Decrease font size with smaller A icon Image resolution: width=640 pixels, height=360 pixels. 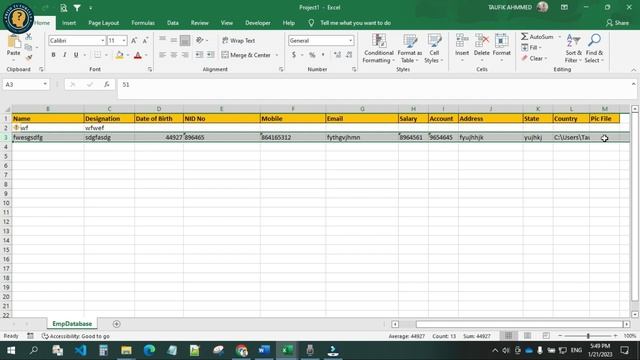[145, 40]
